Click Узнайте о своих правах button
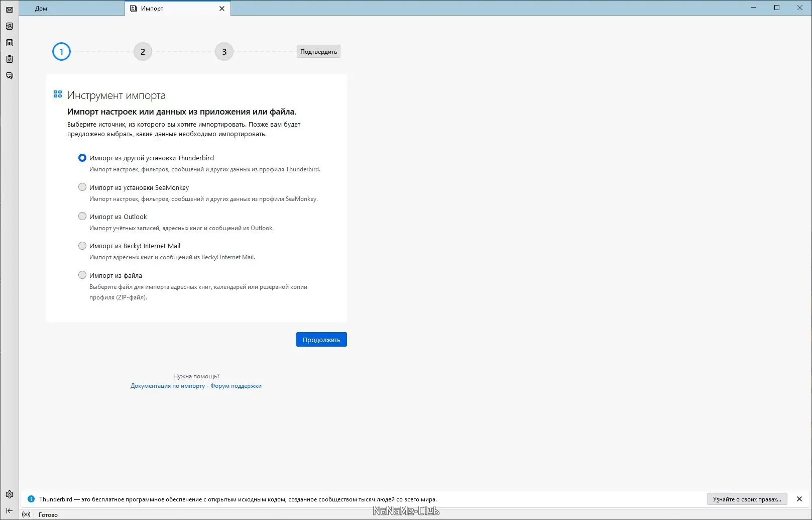812x520 pixels. click(x=747, y=499)
